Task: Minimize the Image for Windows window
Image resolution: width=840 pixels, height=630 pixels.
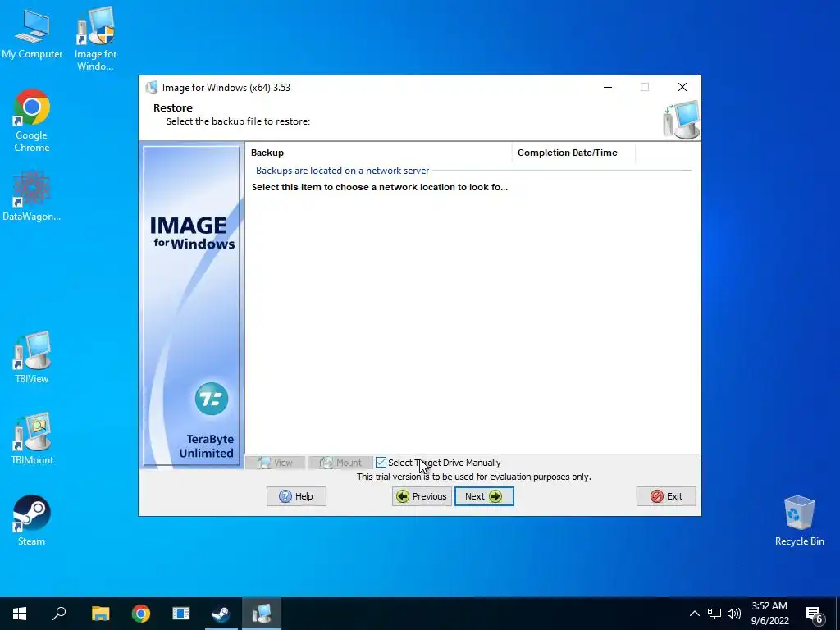Action: tap(608, 87)
